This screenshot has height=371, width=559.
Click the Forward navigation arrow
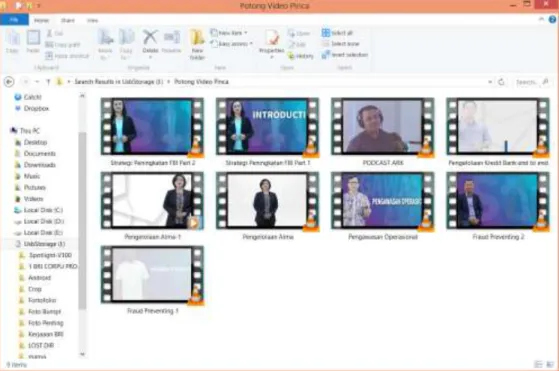[25, 82]
